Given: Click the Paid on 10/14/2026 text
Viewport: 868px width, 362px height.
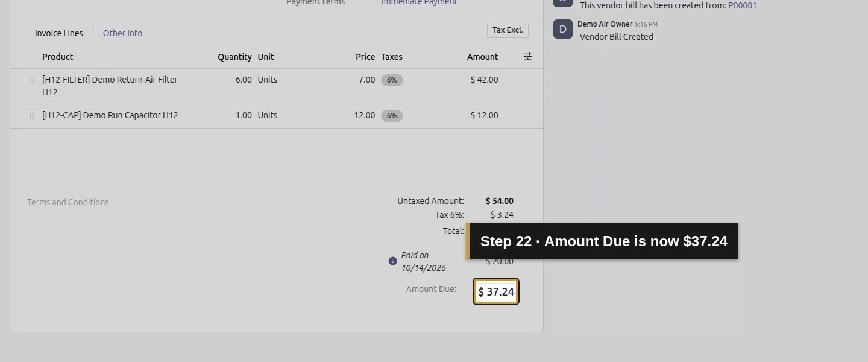Looking at the screenshot, I should tap(424, 261).
